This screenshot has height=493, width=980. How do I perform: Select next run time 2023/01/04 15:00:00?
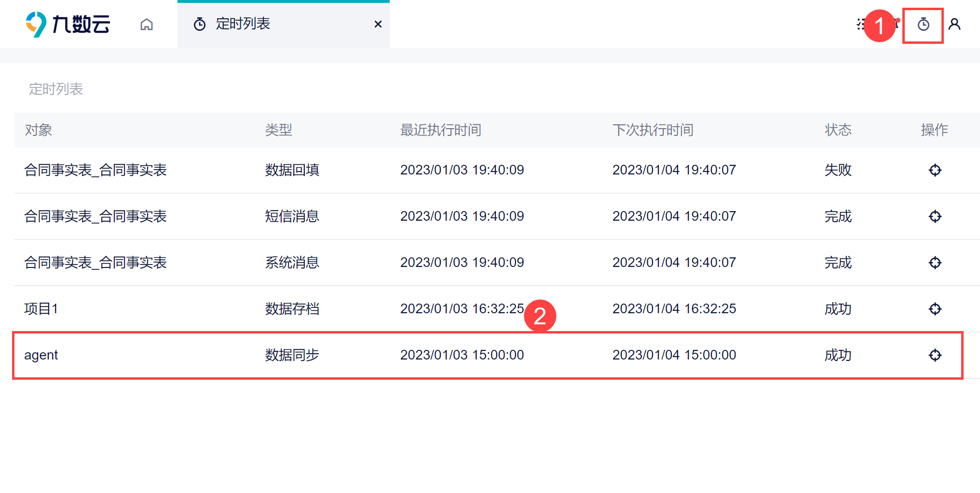pyautogui.click(x=674, y=355)
